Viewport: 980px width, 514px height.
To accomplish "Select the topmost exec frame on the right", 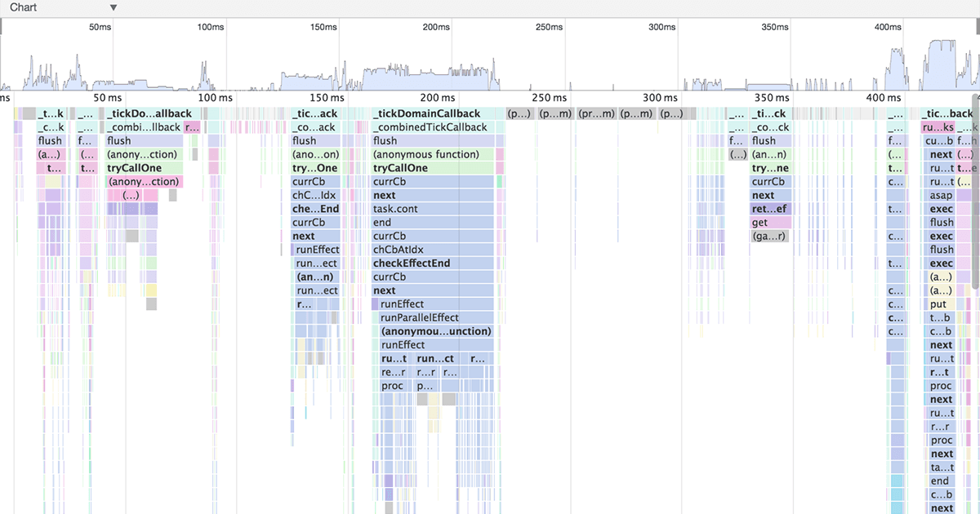I will (939, 208).
